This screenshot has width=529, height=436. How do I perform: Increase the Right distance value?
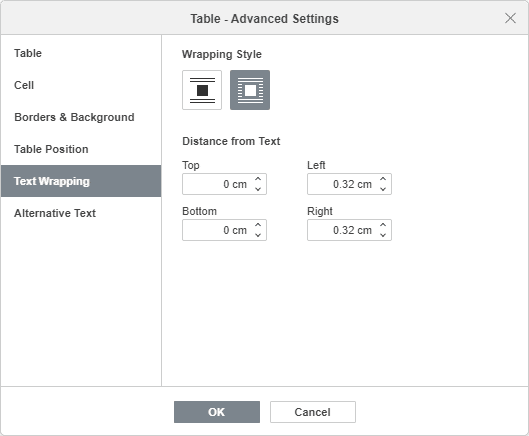click(x=383, y=225)
